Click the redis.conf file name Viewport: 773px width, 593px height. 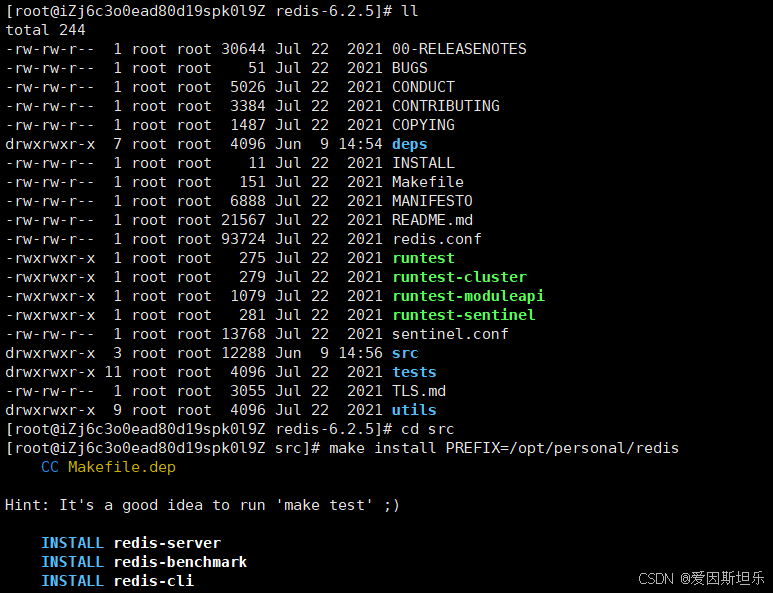(436, 239)
